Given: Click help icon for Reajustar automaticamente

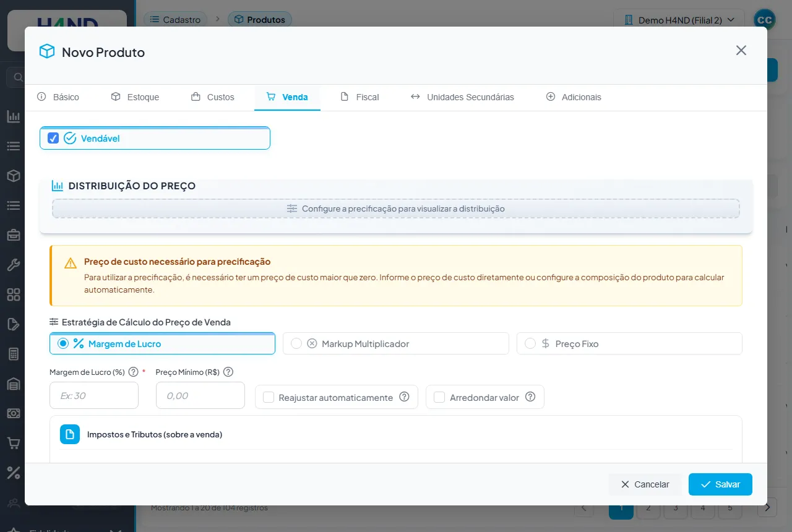Looking at the screenshot, I should 404,397.
